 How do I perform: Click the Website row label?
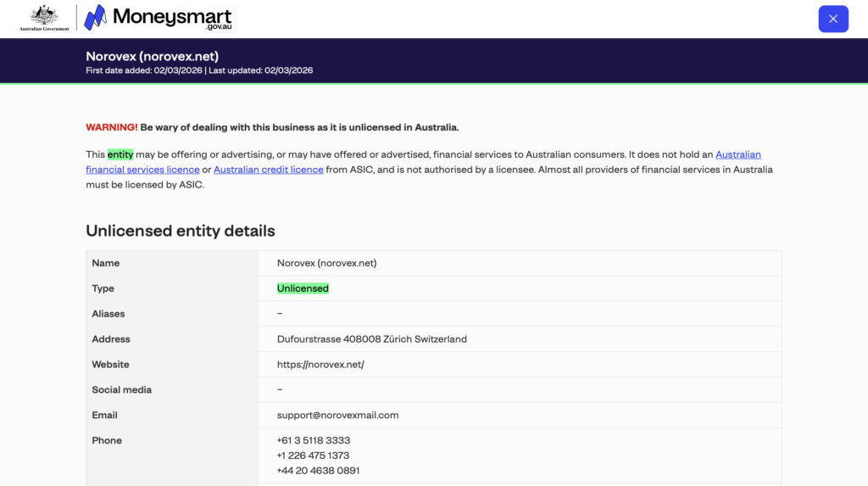click(111, 365)
